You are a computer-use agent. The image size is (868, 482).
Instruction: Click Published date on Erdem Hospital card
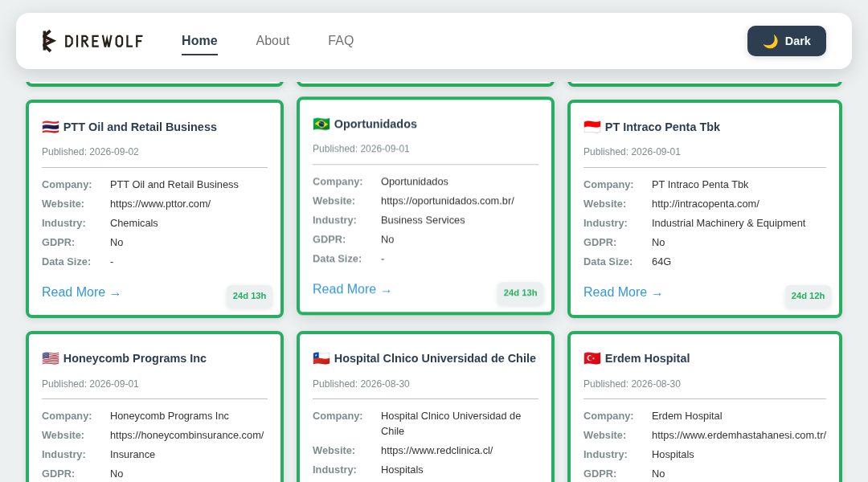[632, 384]
